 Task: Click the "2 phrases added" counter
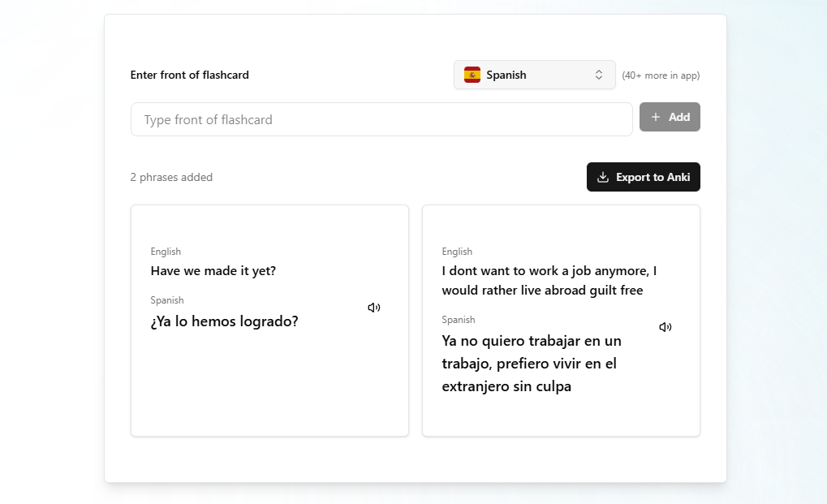pyautogui.click(x=171, y=178)
